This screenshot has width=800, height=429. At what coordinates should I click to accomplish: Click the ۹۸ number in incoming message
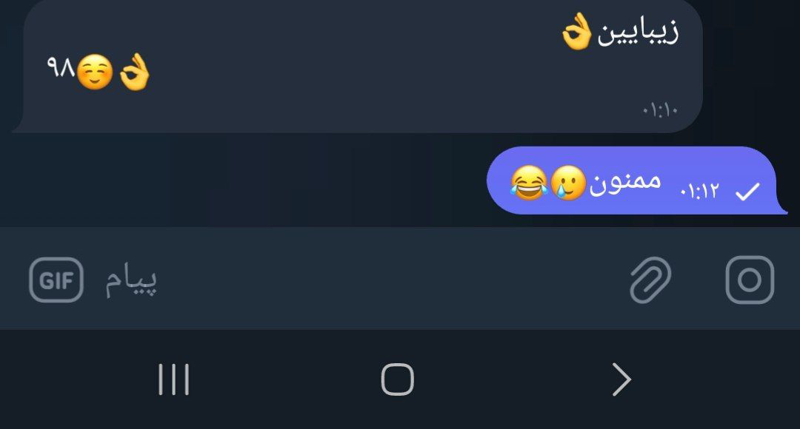pos(60,70)
